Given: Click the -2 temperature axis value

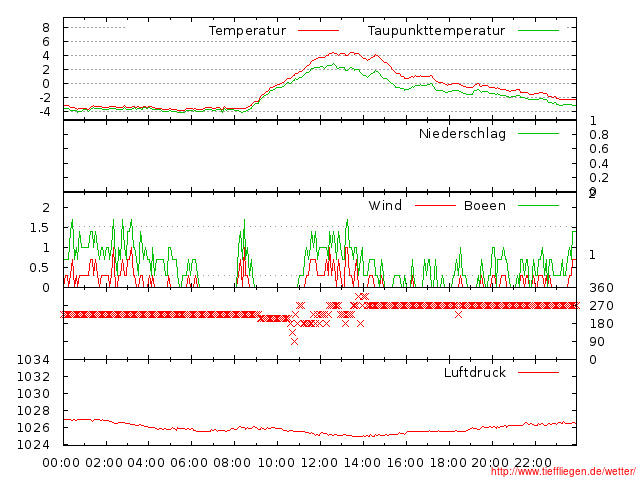Looking at the screenshot, I should (x=45, y=98).
